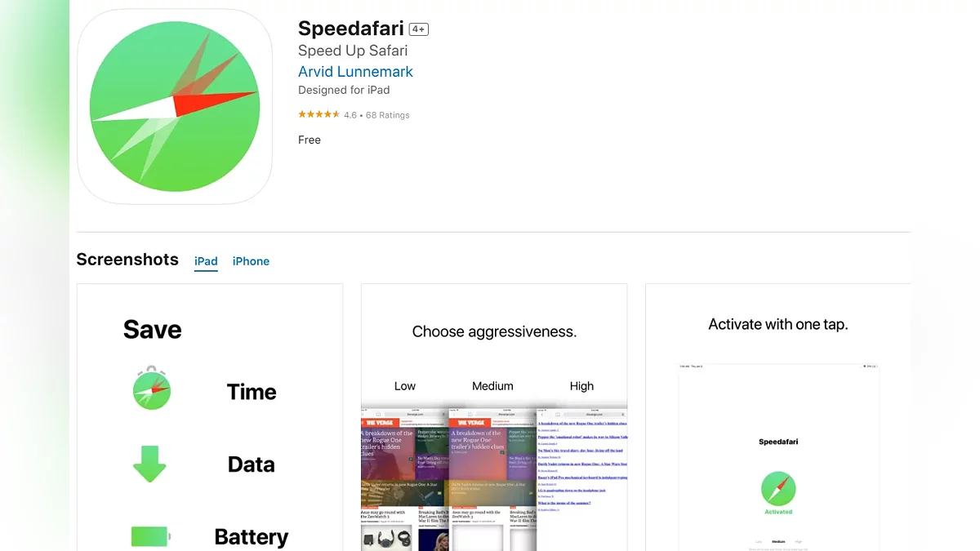Open developer Arvid Lunnemark's page
Screen dimensions: 980x551
[x=355, y=72]
